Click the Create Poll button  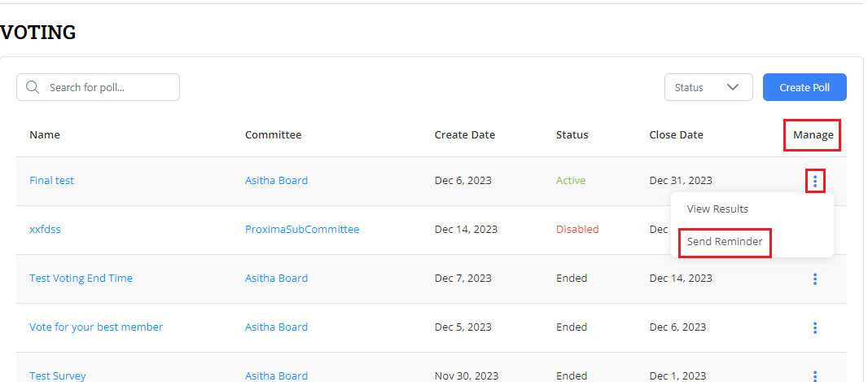point(804,88)
